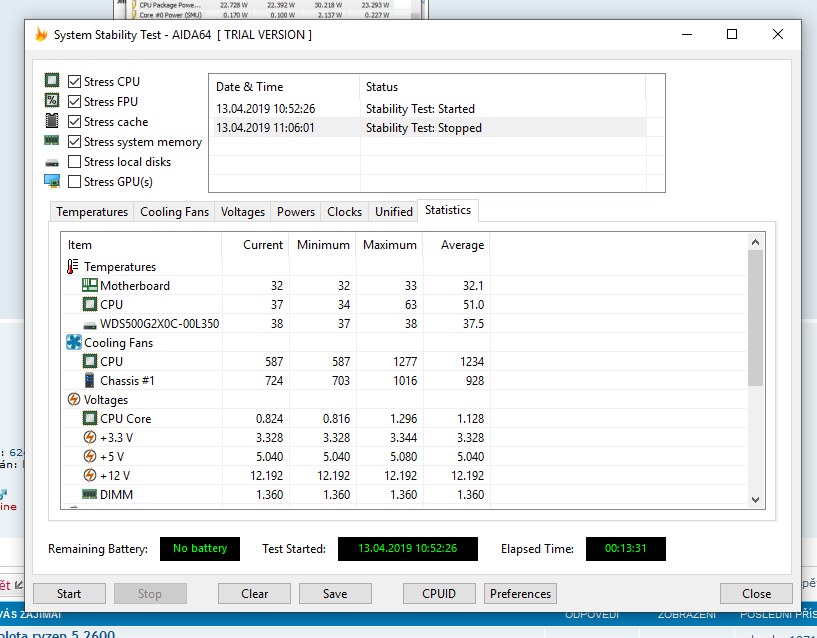
Task: Open the Powers tab
Action: [x=295, y=212]
